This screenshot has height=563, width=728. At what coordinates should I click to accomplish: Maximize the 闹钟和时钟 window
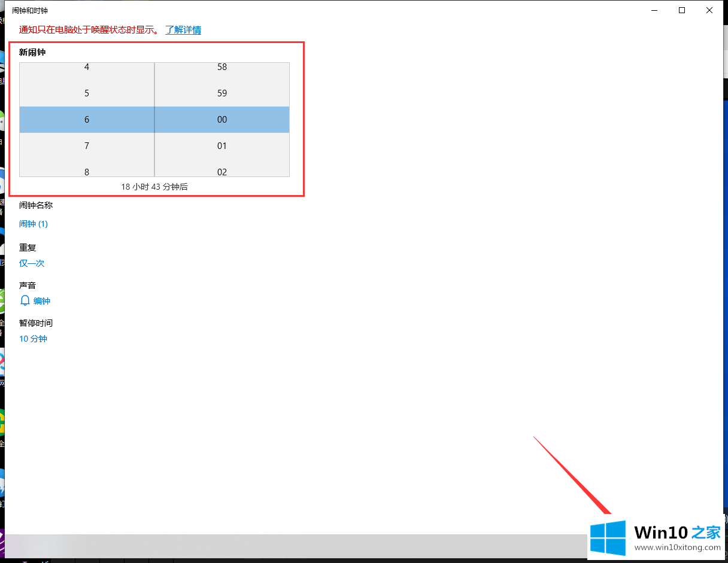[x=682, y=10]
